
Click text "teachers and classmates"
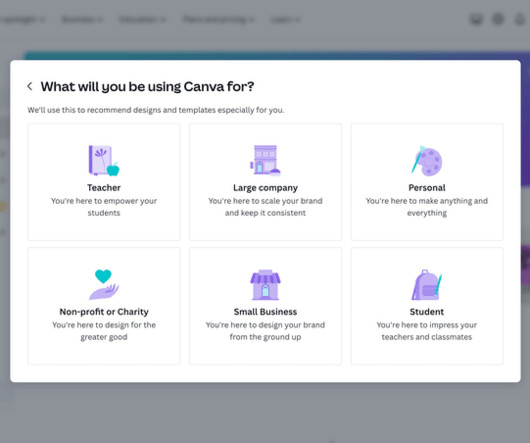pos(427,337)
